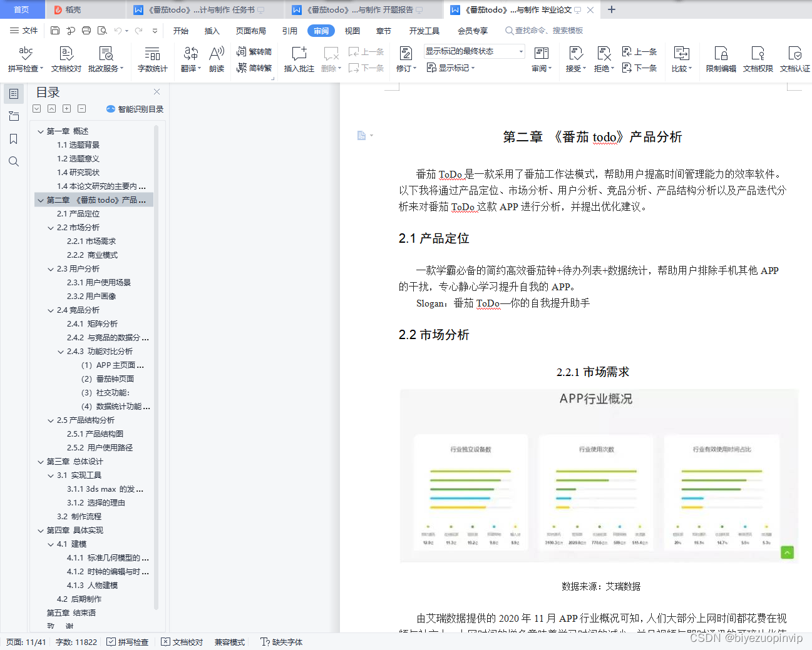Open the 显示标记的最终状态 dropdown

click(474, 51)
